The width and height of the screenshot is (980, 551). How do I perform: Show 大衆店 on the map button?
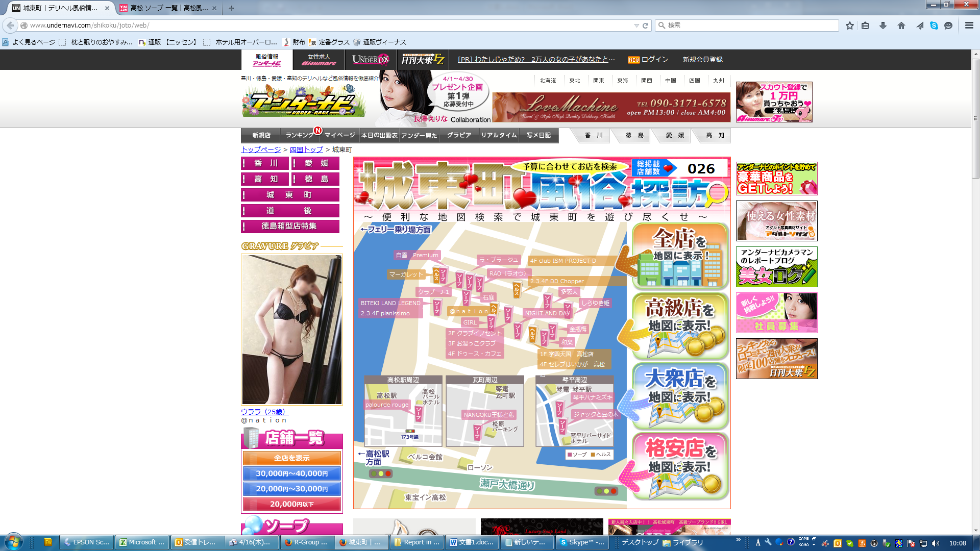(x=679, y=396)
